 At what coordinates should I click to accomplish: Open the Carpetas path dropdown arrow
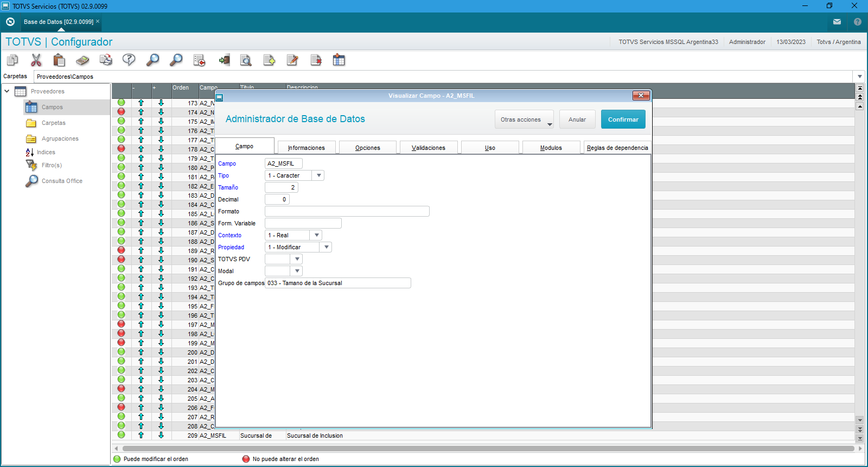860,77
